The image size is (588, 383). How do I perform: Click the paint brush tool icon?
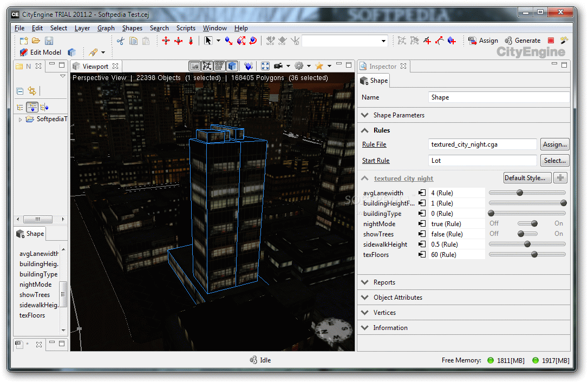click(x=93, y=52)
